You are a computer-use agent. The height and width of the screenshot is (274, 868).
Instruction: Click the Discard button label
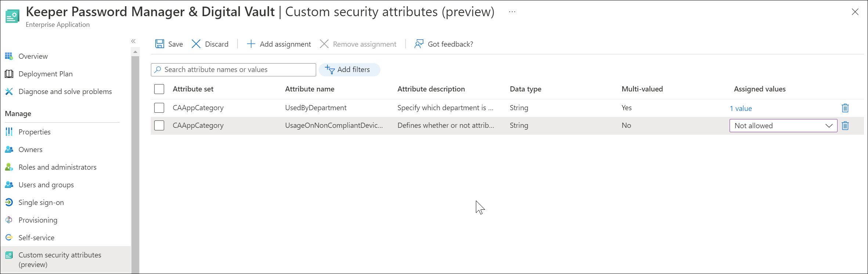(217, 44)
